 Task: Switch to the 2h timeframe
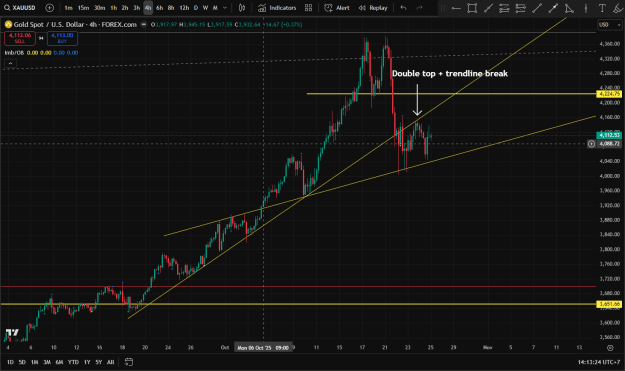click(125, 8)
